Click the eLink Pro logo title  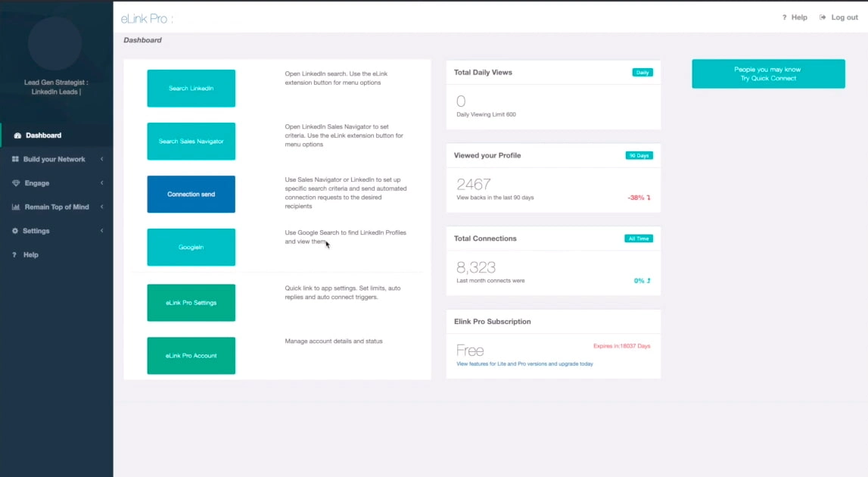(x=147, y=19)
